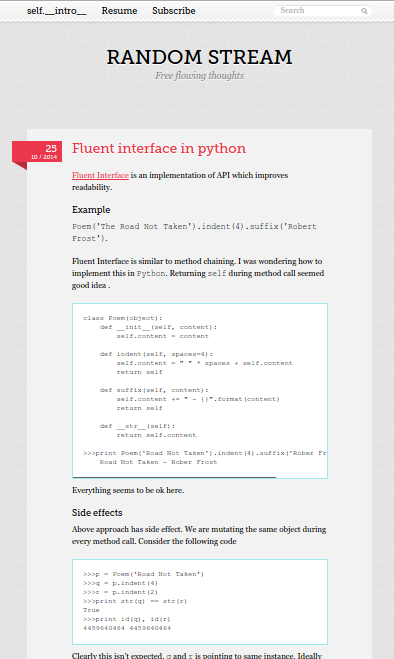Image resolution: width=394 pixels, height=659 pixels.
Task: Click the inline 'self' code word
Action: click(x=217, y=274)
